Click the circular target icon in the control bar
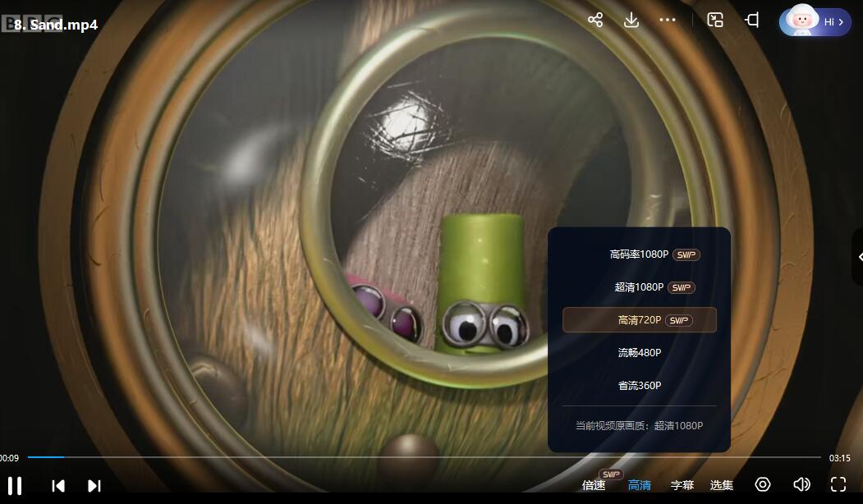This screenshot has height=504, width=863. (763, 484)
